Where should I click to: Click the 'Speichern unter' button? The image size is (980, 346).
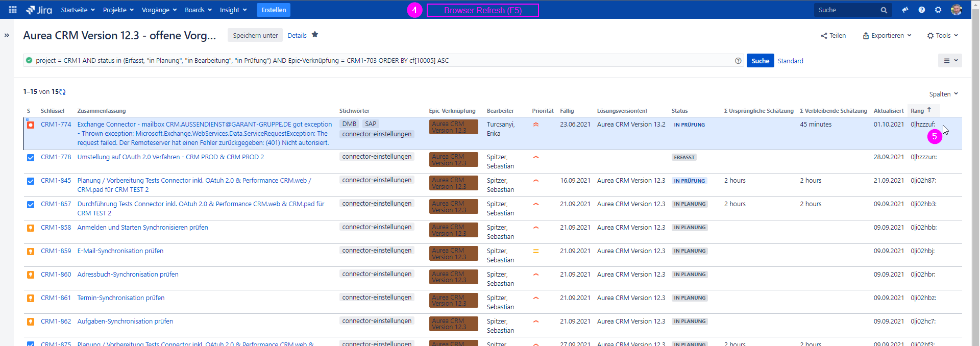255,35
